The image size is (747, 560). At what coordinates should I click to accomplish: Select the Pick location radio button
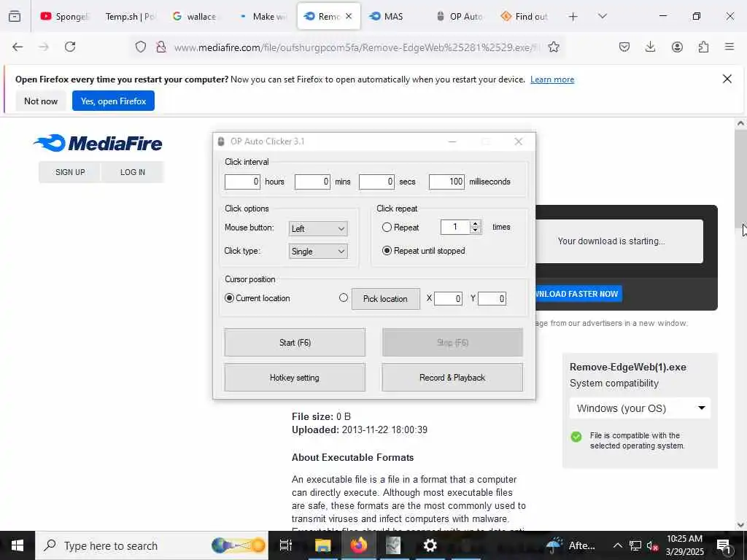click(344, 297)
